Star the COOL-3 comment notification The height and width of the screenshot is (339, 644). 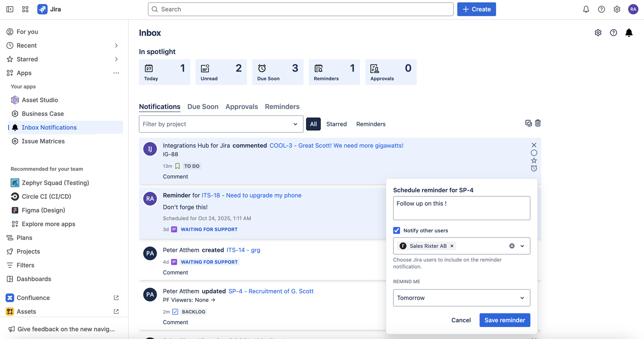pos(534,160)
